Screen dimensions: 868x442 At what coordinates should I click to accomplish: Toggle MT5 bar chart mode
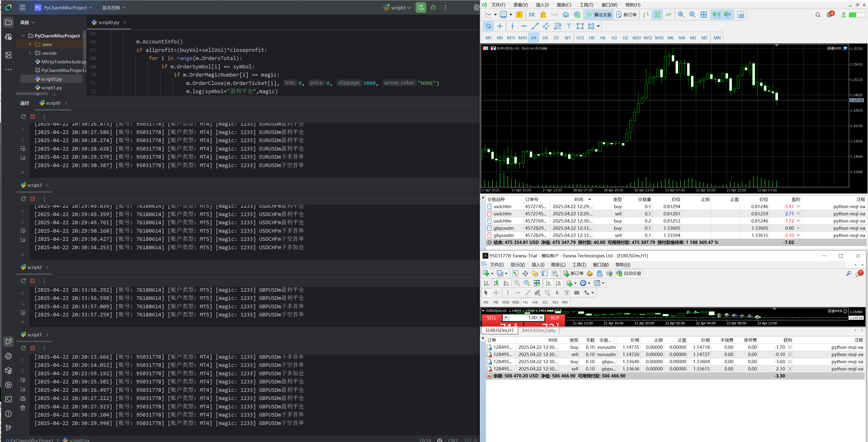pos(646,14)
